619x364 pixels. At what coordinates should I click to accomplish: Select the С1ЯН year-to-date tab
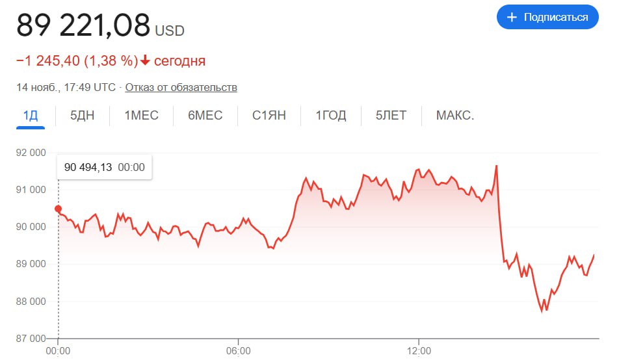(269, 116)
